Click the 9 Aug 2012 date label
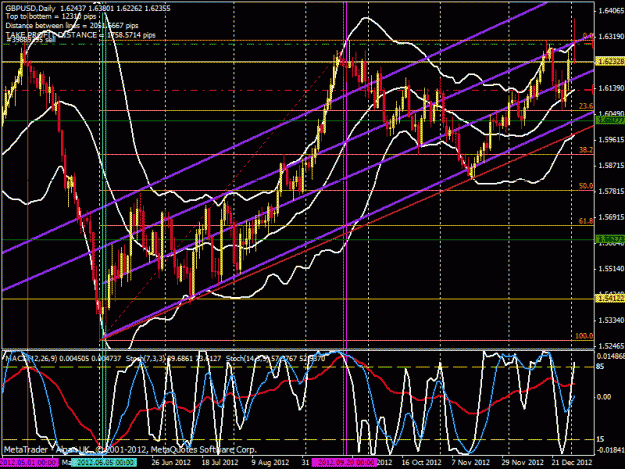 tap(270, 463)
